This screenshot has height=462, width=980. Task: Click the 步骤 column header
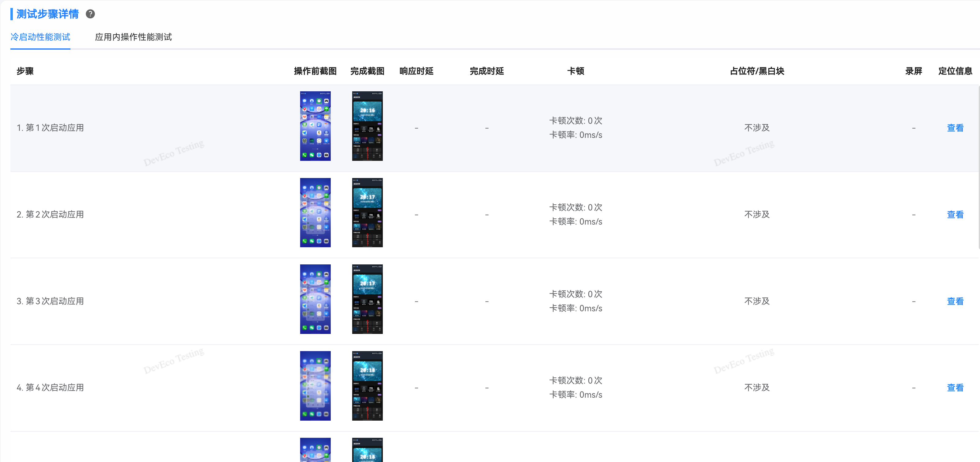[x=25, y=71]
